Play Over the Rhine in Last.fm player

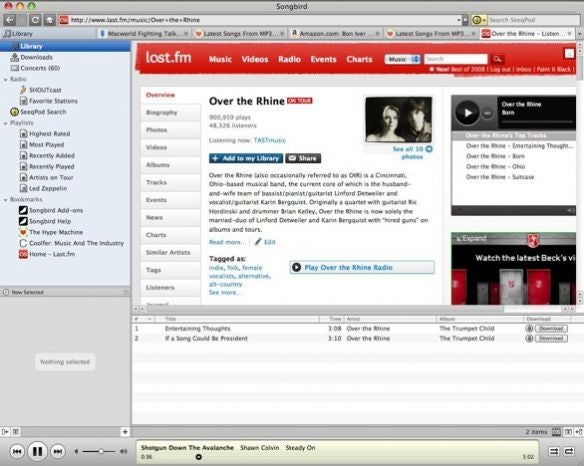click(467, 112)
